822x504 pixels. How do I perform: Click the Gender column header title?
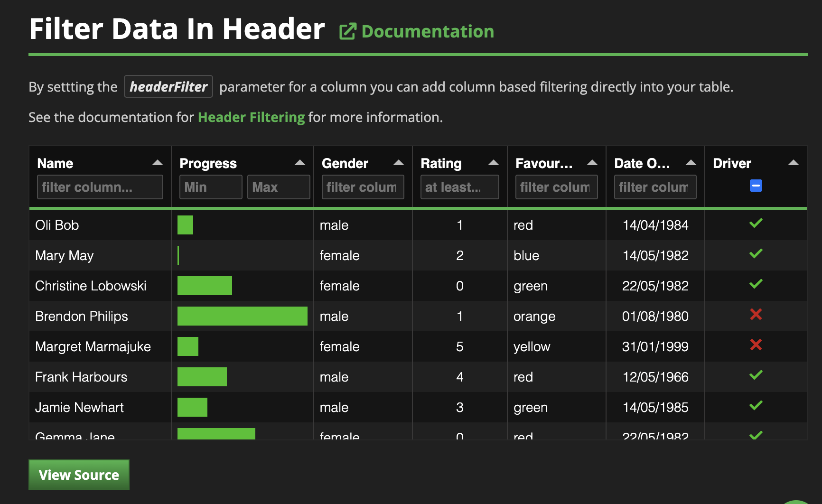[x=345, y=163]
